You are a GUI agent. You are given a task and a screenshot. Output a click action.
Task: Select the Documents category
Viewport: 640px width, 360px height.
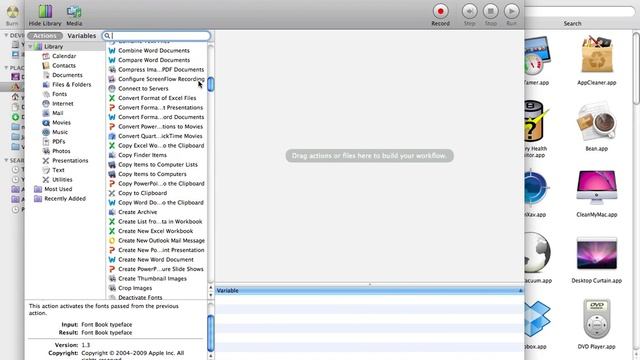[67, 75]
